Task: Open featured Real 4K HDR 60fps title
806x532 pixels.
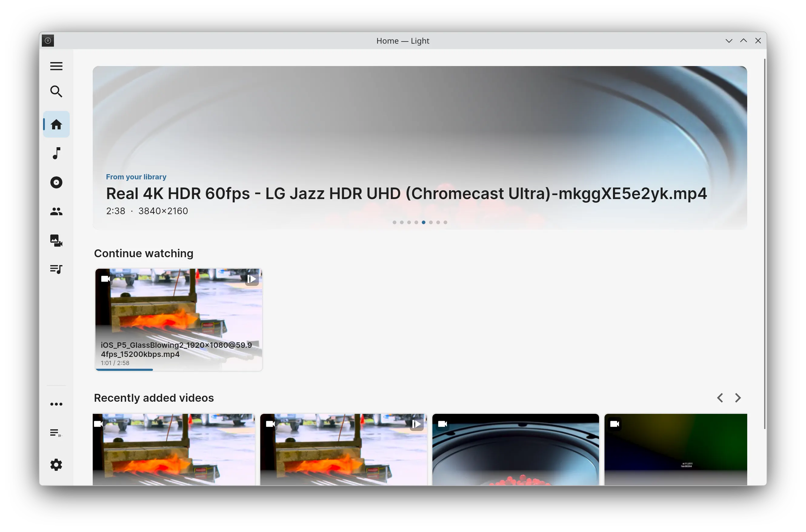Action: (407, 194)
